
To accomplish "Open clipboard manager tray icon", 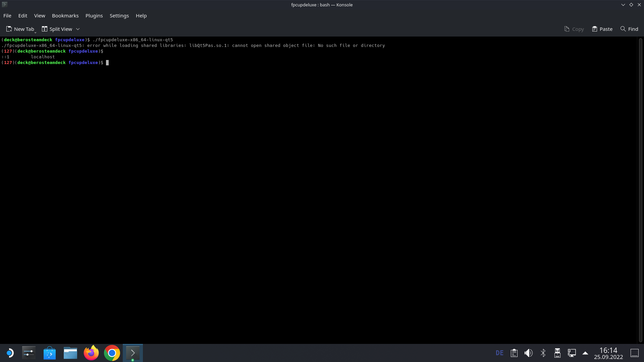I will pos(514,353).
